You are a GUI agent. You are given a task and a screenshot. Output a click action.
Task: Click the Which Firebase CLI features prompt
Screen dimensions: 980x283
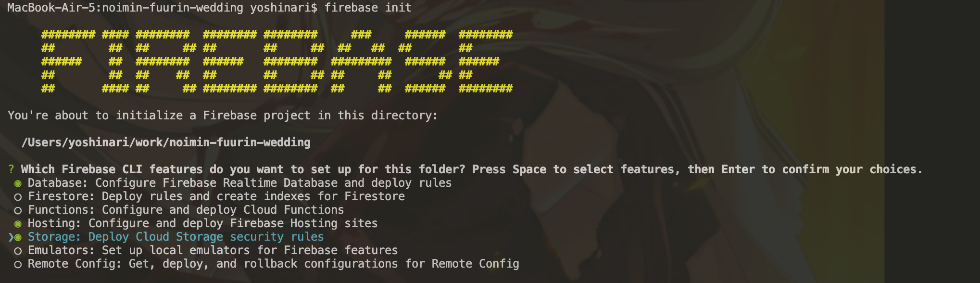471,169
